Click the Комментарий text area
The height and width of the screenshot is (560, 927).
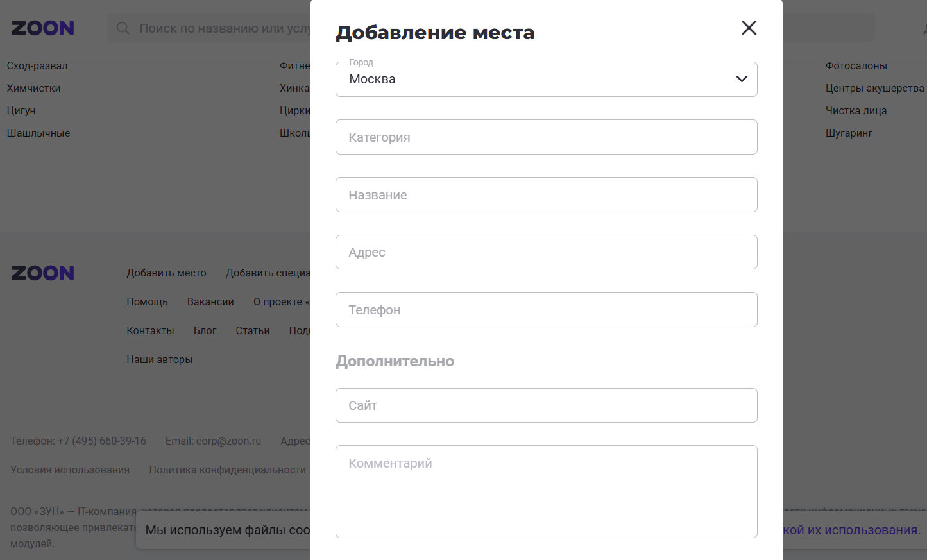(546, 491)
